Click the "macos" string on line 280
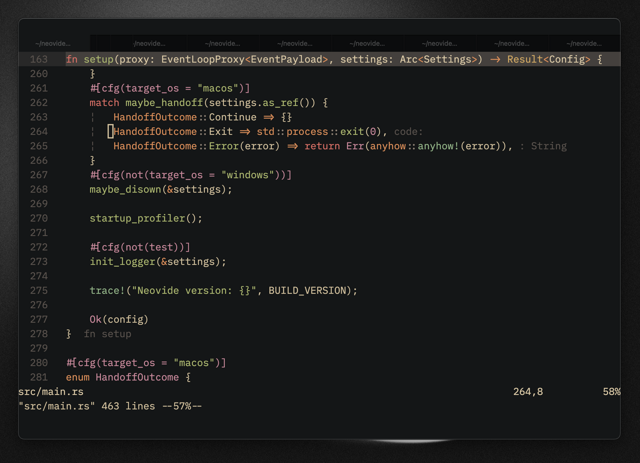Viewport: 640px width, 463px height. point(197,363)
